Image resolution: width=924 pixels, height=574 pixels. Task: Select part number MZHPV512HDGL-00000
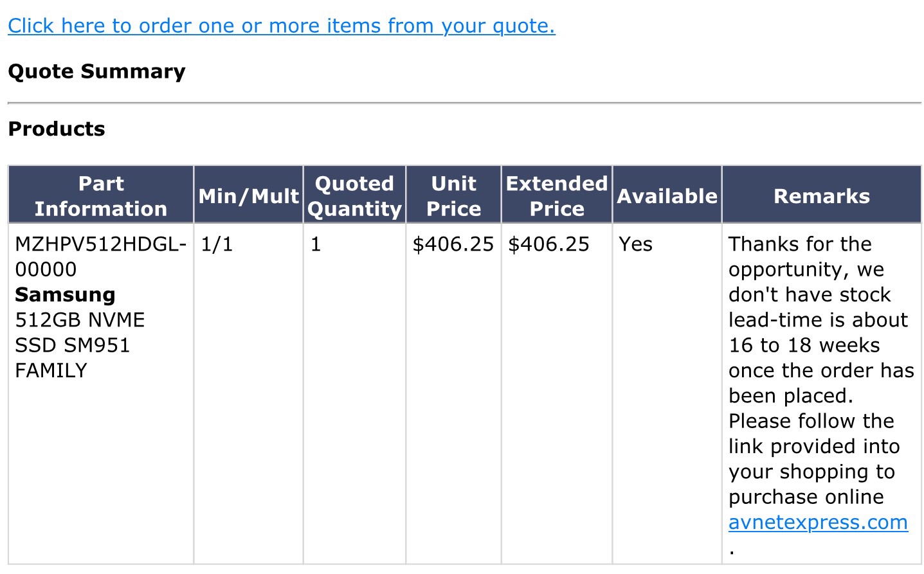[101, 256]
